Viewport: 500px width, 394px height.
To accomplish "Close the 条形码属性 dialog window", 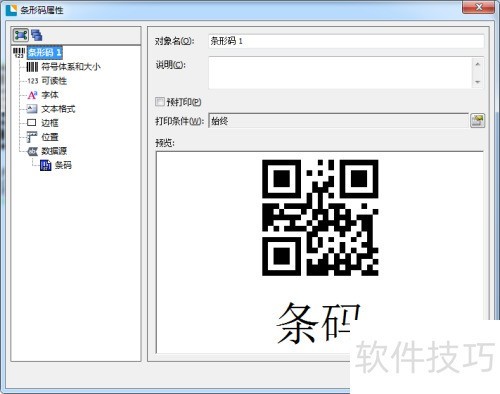I will [479, 7].
